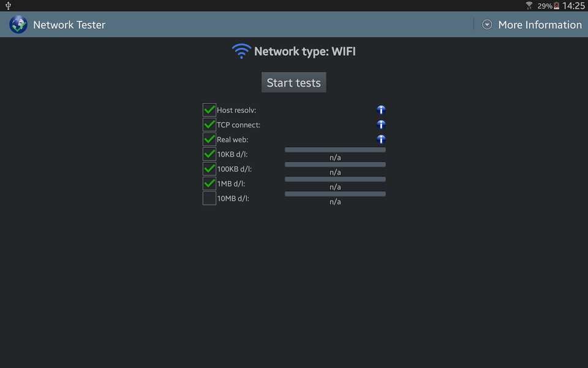The image size is (588, 368).
Task: Toggle the 10KB d/l checkbox
Action: click(209, 154)
